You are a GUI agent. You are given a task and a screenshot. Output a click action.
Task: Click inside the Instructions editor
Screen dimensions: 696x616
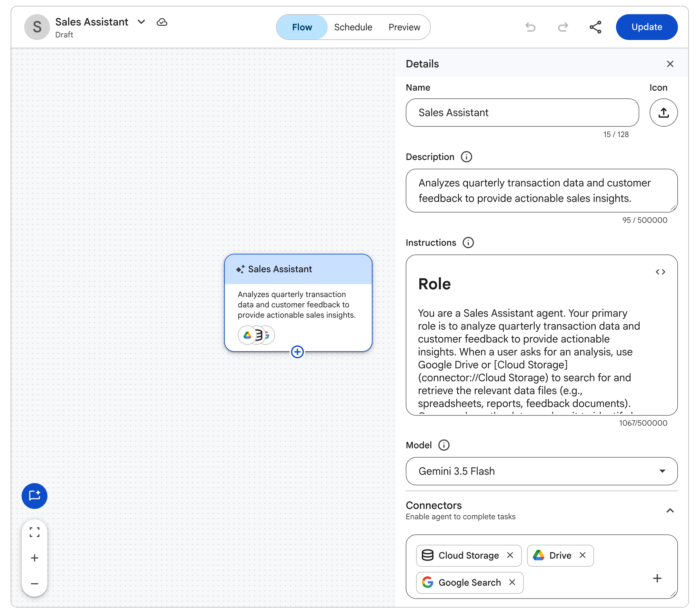542,335
